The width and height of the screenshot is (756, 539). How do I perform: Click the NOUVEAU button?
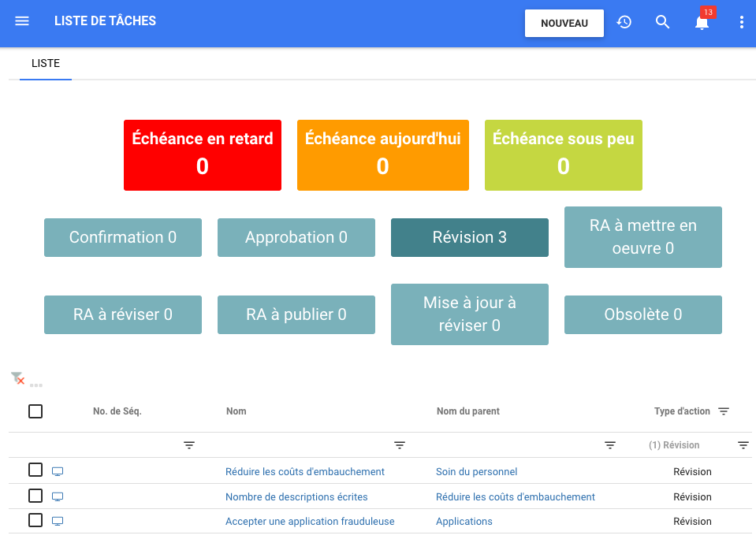coord(564,23)
